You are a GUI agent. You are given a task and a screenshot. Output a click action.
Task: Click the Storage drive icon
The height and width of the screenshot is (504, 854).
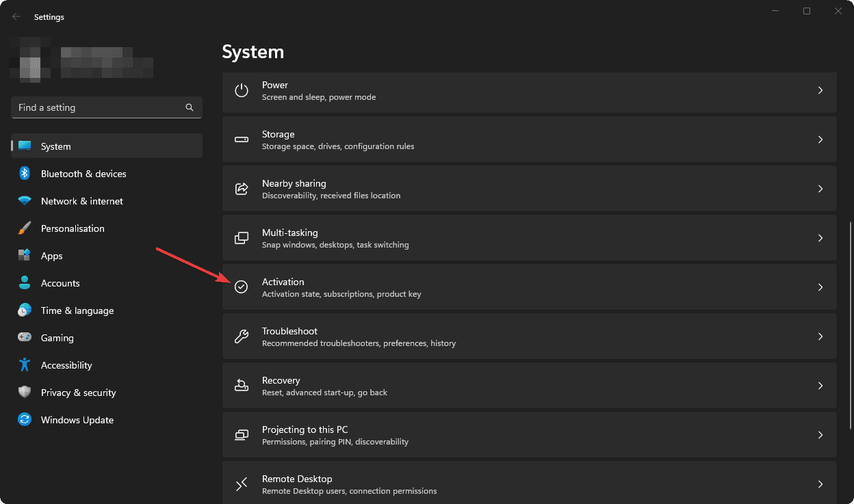[x=241, y=139]
